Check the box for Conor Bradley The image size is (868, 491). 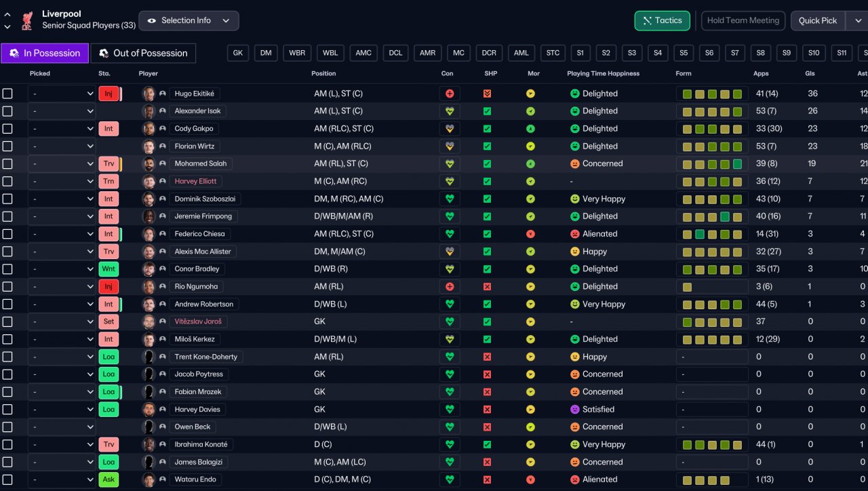[7, 269]
